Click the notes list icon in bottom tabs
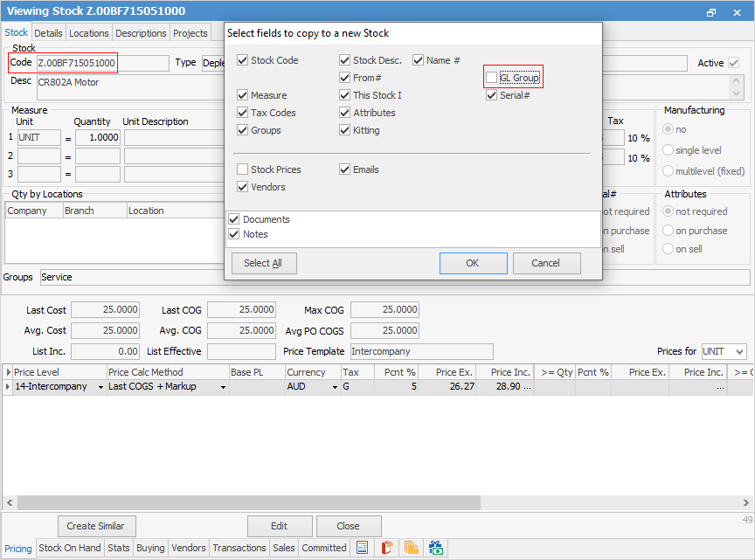Image resolution: width=755 pixels, height=560 pixels. [x=362, y=549]
